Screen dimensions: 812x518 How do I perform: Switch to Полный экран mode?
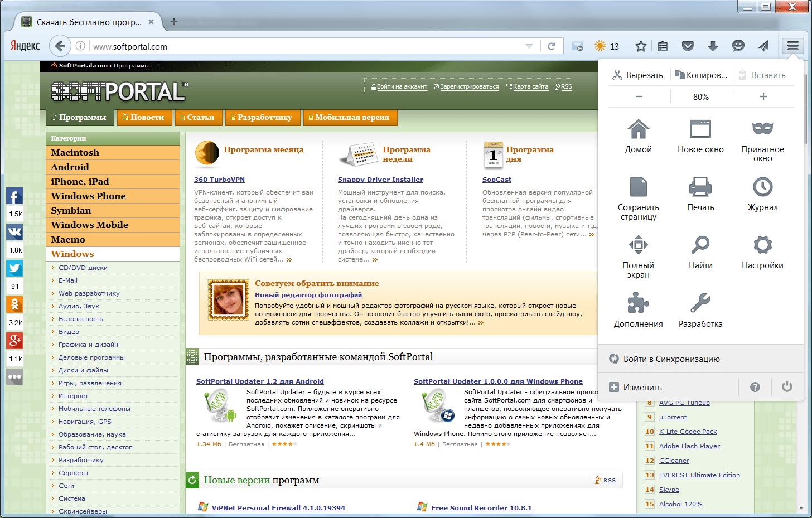point(639,256)
